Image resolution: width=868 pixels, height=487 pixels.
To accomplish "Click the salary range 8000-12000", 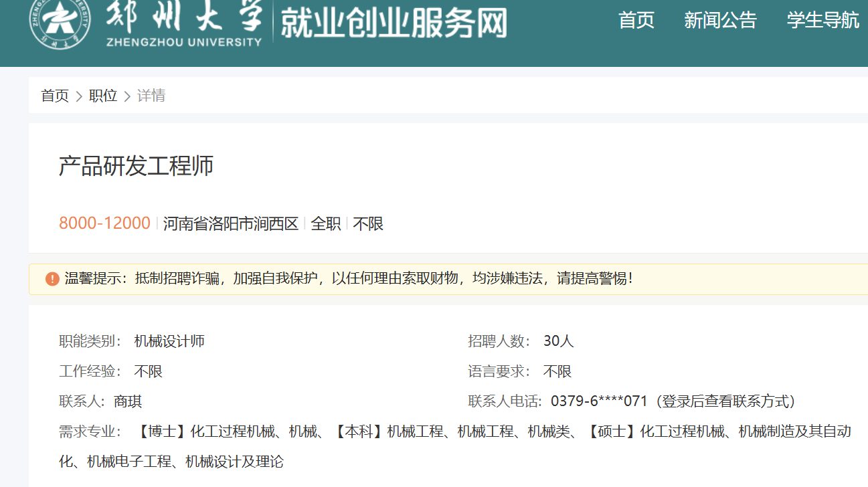I will point(104,223).
